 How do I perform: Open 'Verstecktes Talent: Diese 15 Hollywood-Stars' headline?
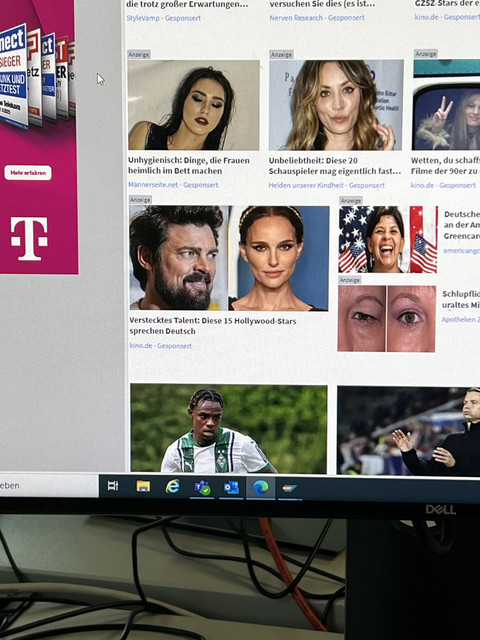pyautogui.click(x=213, y=326)
